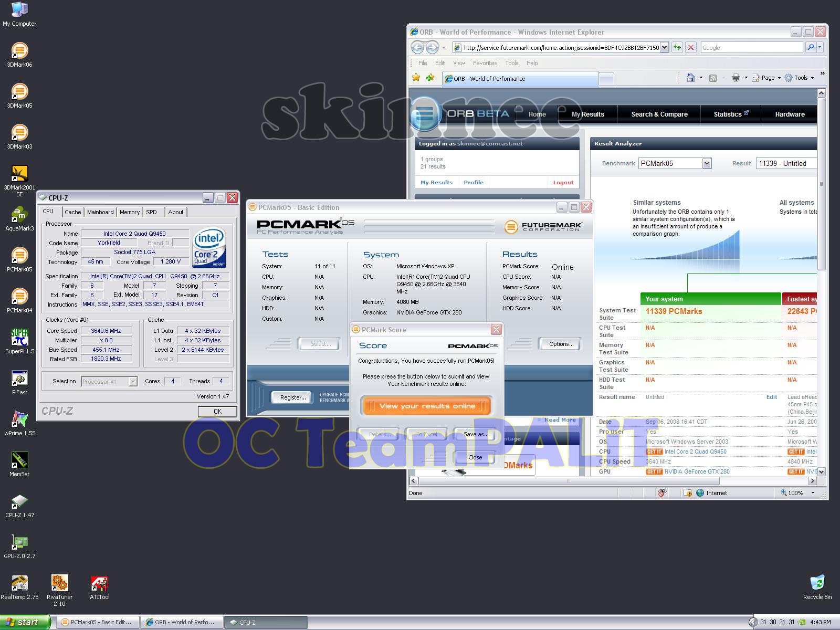Viewport: 840px width, 630px height.
Task: Click the IE stop loading icon
Action: pyautogui.click(x=691, y=47)
